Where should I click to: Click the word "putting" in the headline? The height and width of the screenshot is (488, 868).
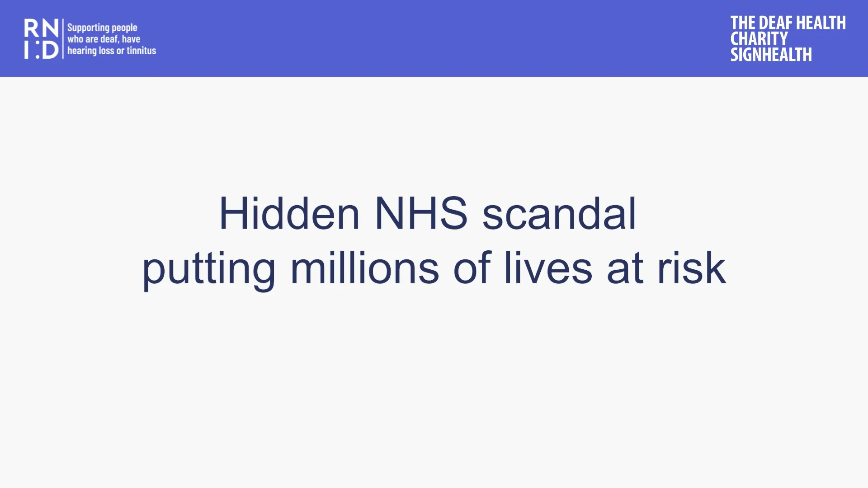(x=209, y=269)
